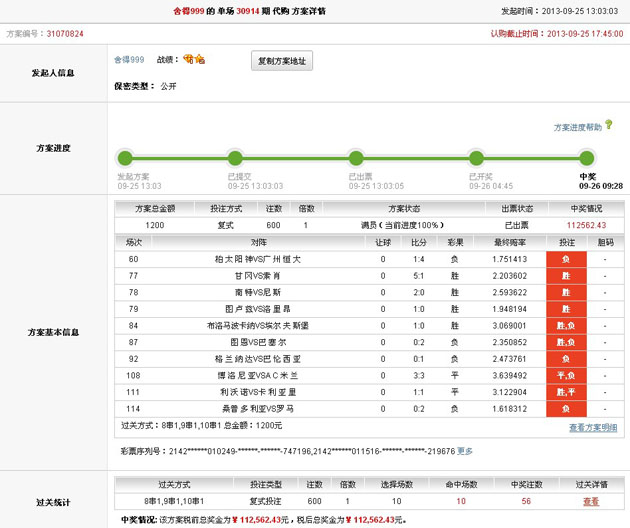630x528 pixels.
Task: Click the 战绩 trophy medal icon
Action: 194,60
